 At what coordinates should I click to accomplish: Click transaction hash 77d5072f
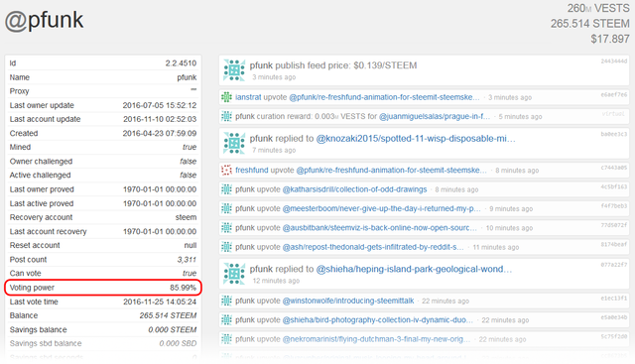tap(613, 225)
